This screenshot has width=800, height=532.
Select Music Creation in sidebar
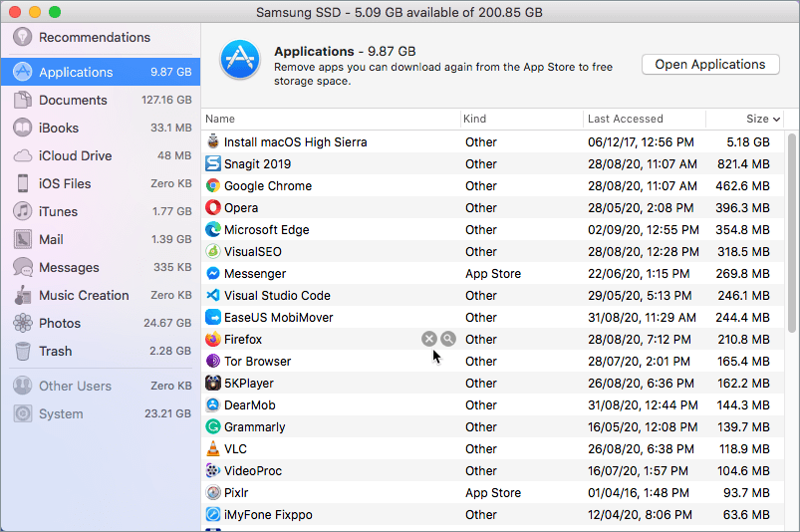click(x=101, y=295)
